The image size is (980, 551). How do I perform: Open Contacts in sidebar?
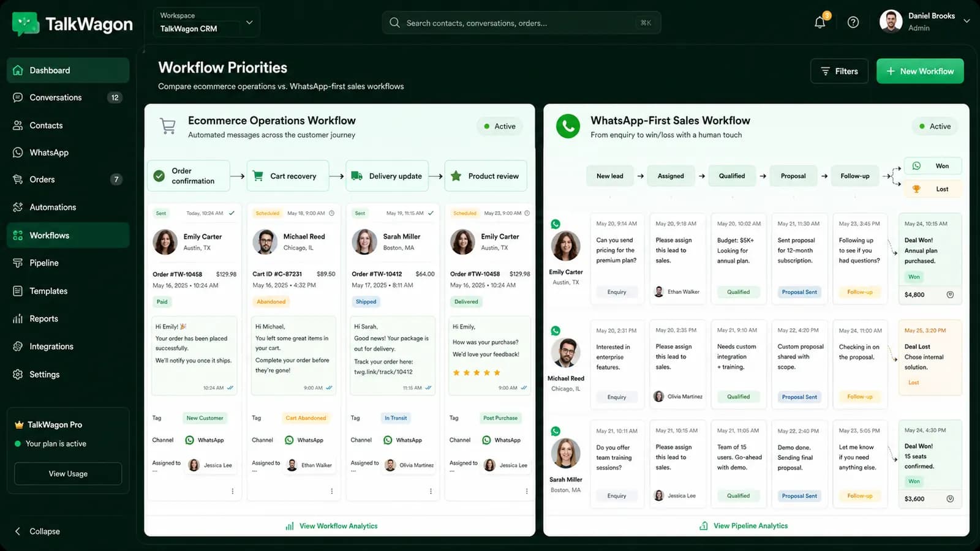68,126
